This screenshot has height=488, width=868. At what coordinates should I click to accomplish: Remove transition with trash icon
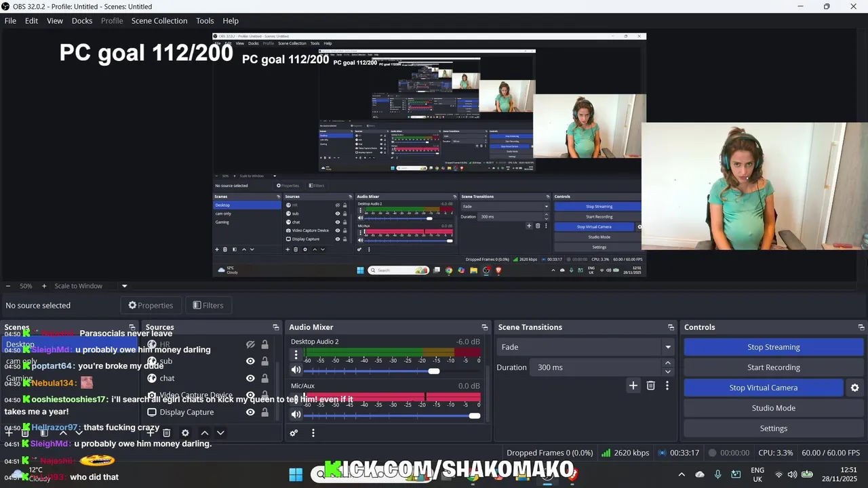click(650, 386)
